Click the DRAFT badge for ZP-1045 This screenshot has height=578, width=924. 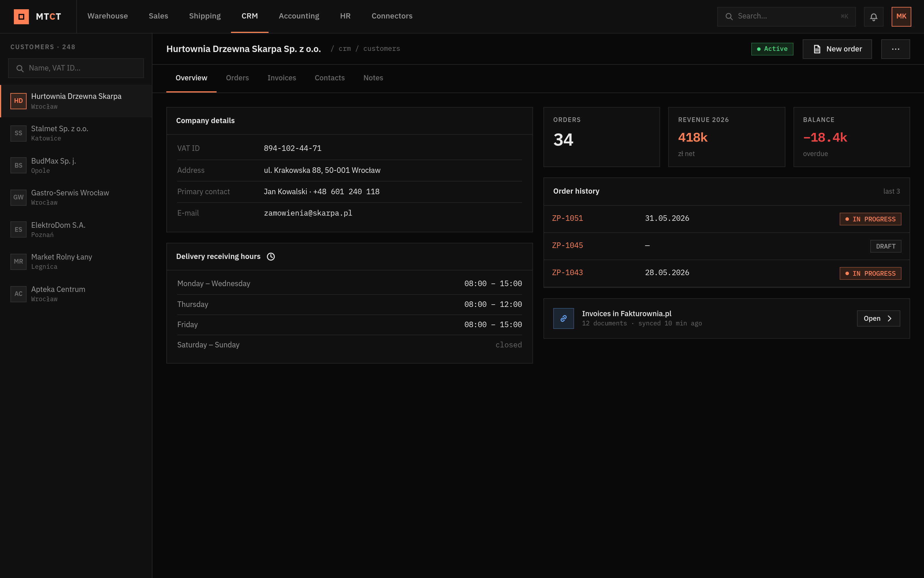pos(885,246)
